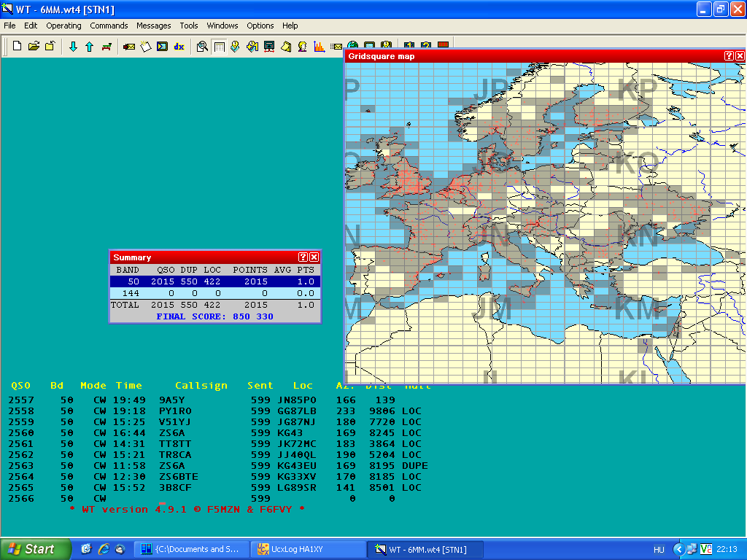The height and width of the screenshot is (560, 747).
Task: Open the File menu
Action: tap(9, 26)
